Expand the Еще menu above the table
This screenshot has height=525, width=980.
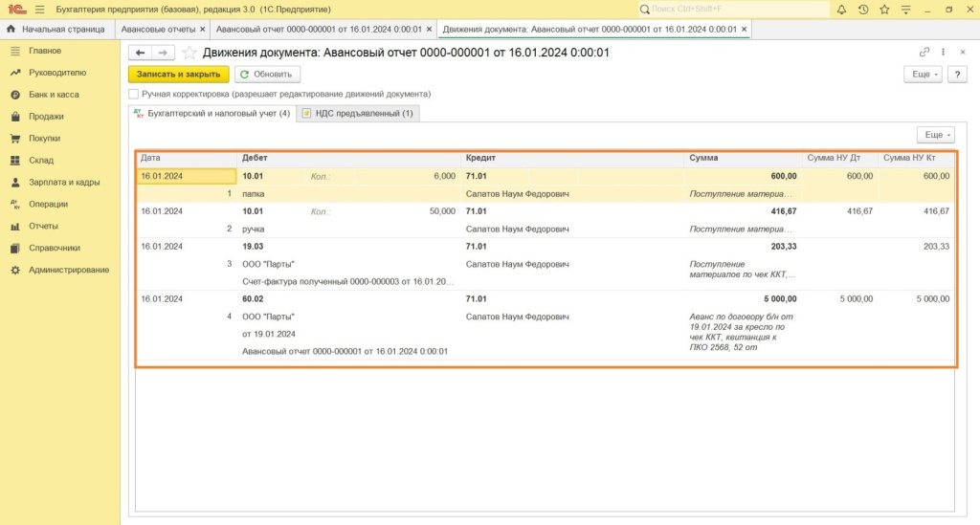tap(935, 135)
